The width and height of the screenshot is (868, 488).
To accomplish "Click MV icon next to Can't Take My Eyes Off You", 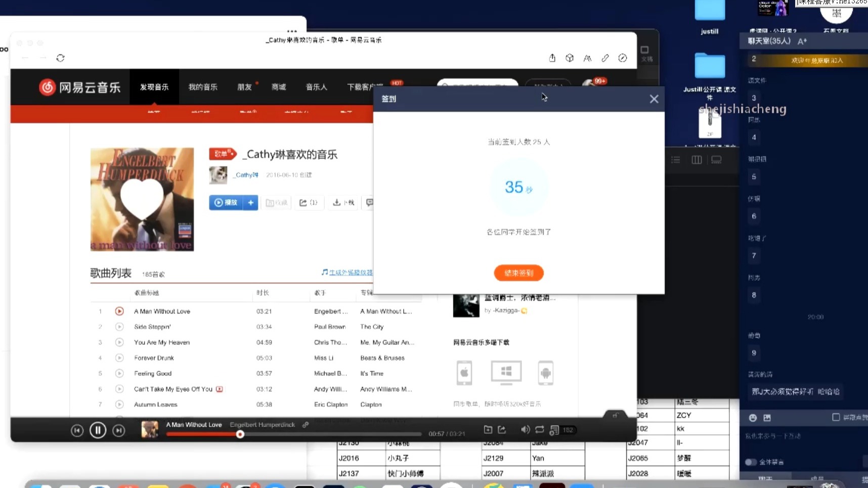I will pyautogui.click(x=220, y=389).
